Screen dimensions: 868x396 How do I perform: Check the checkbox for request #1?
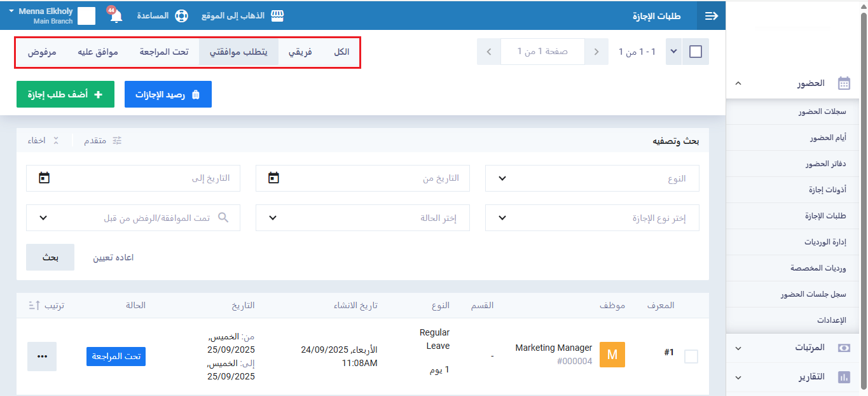pyautogui.click(x=691, y=357)
